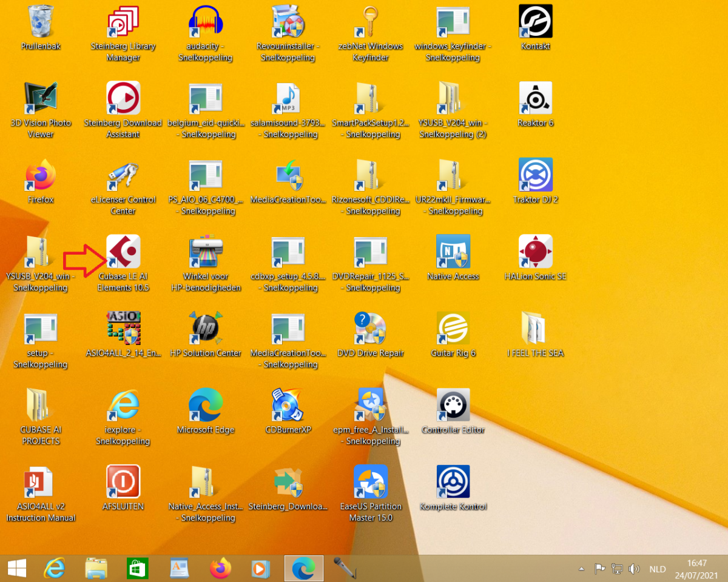Select the MediaCreationTool shield icon in third row

coord(288,175)
